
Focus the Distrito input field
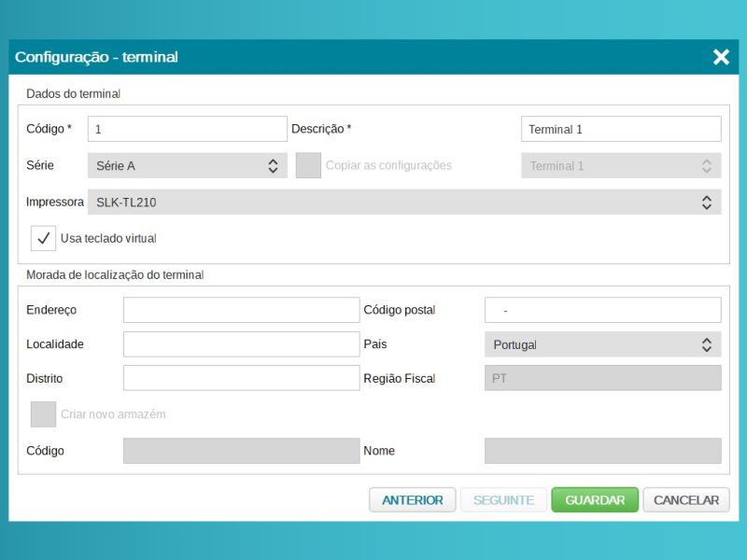tap(241, 378)
